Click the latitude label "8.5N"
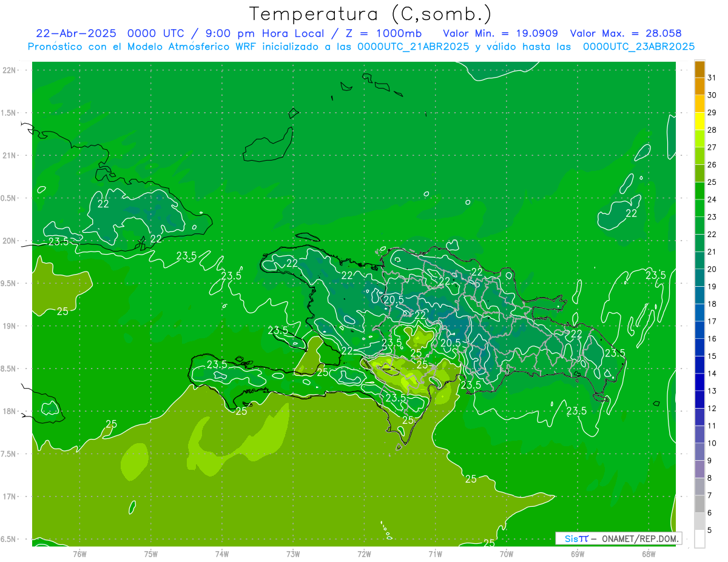 click(8, 369)
